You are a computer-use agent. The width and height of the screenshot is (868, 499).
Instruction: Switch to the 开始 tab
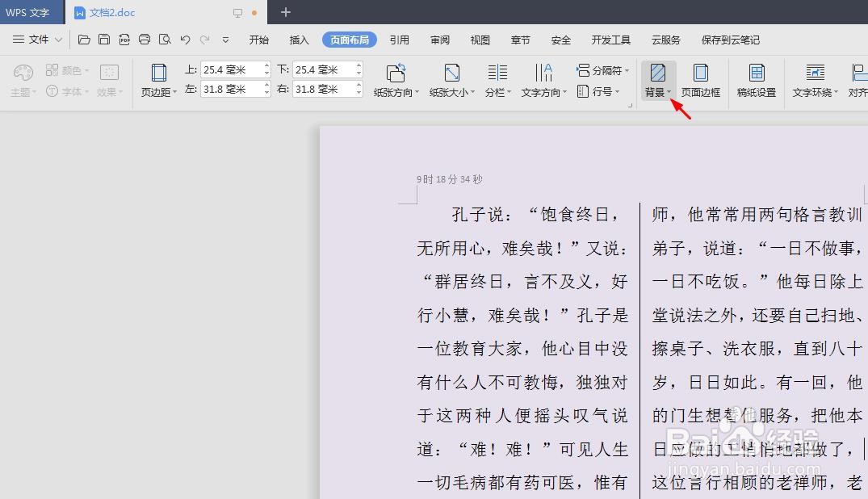(258, 40)
